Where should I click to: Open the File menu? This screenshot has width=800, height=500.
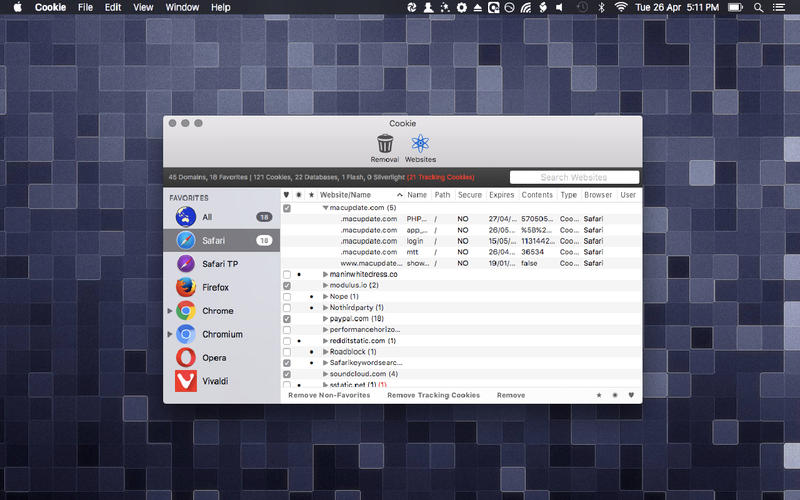point(85,7)
